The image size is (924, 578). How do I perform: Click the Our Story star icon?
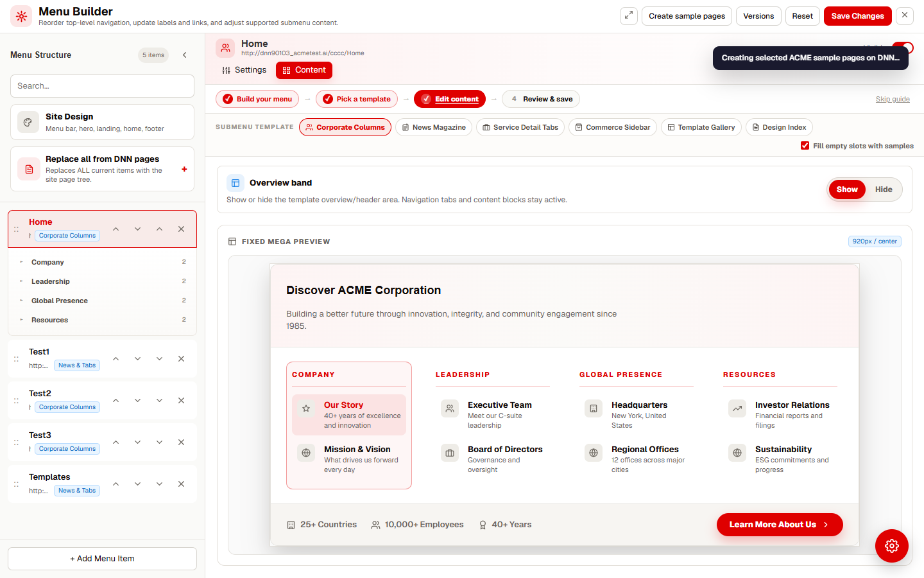(x=306, y=408)
